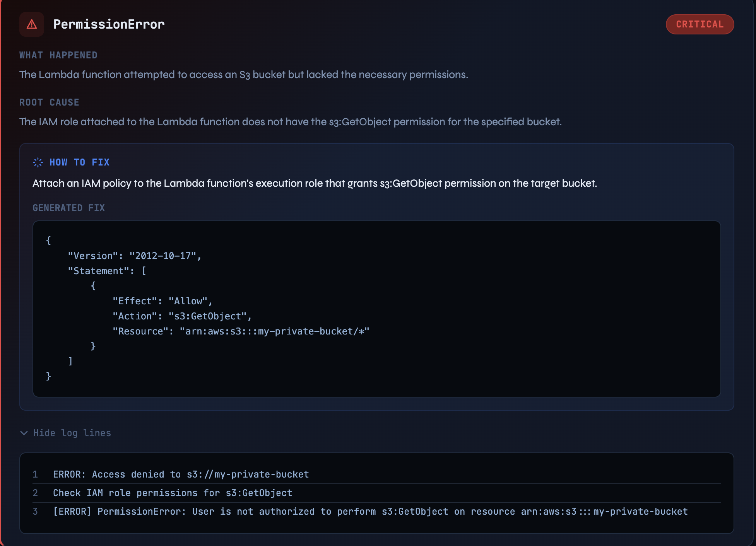Click the HOW TO FIX heading
This screenshot has height=546, width=756.
coord(79,162)
